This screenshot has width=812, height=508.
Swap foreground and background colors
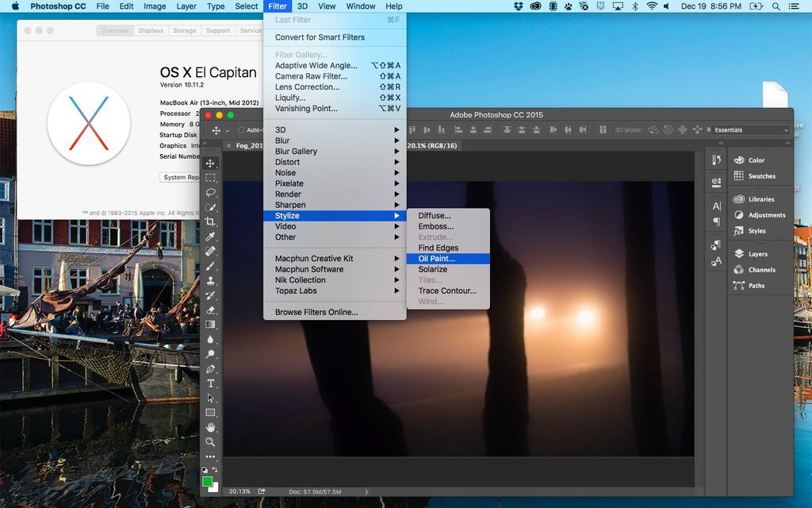click(x=215, y=471)
